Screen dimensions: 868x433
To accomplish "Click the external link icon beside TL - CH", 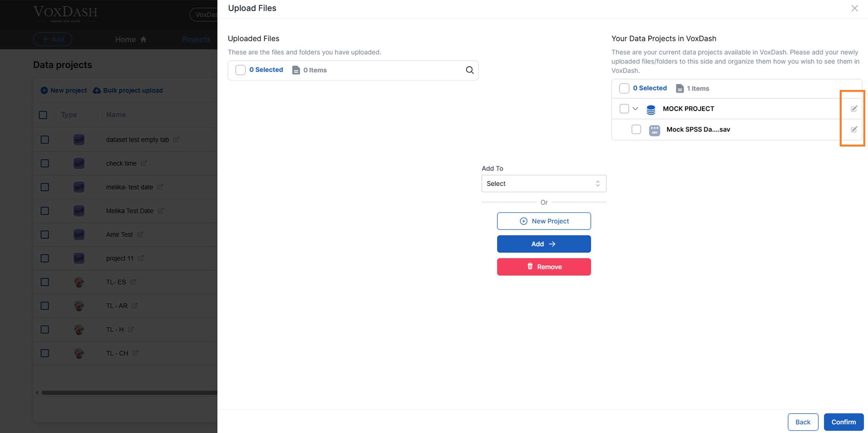I will (x=135, y=353).
